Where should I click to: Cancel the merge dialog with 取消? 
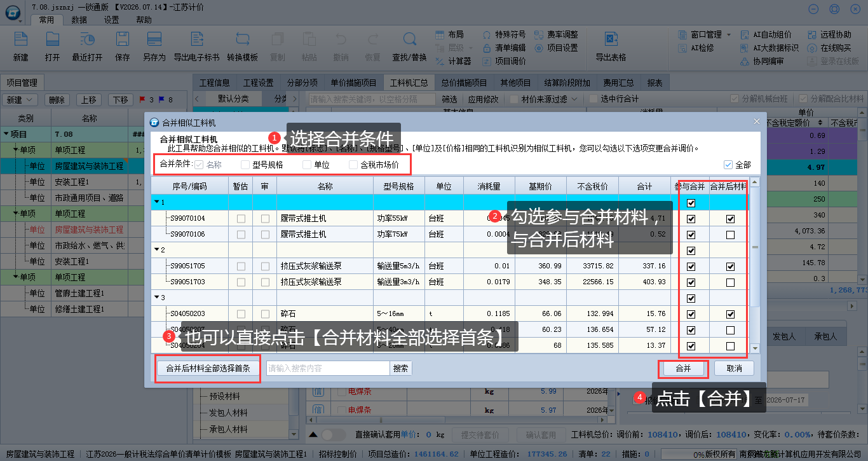point(735,368)
